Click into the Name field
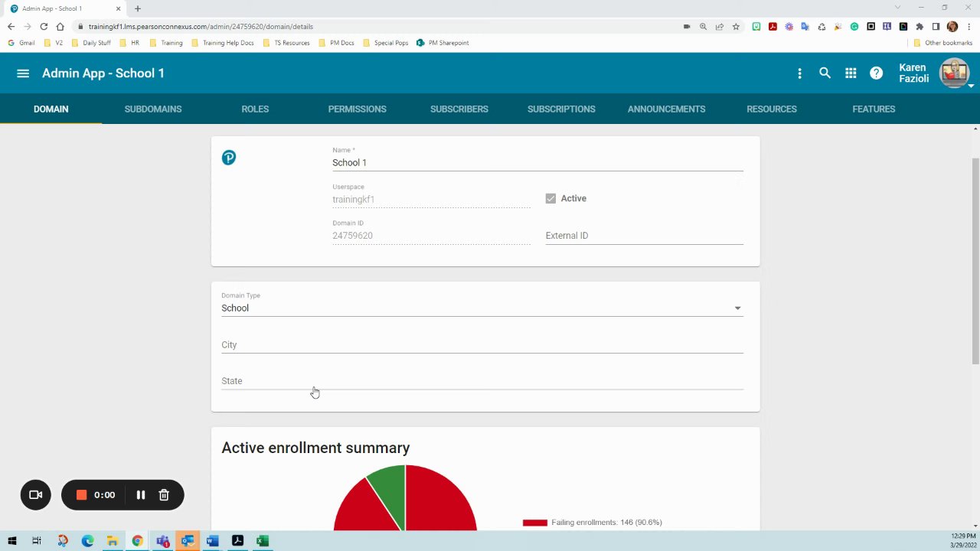 [x=537, y=162]
